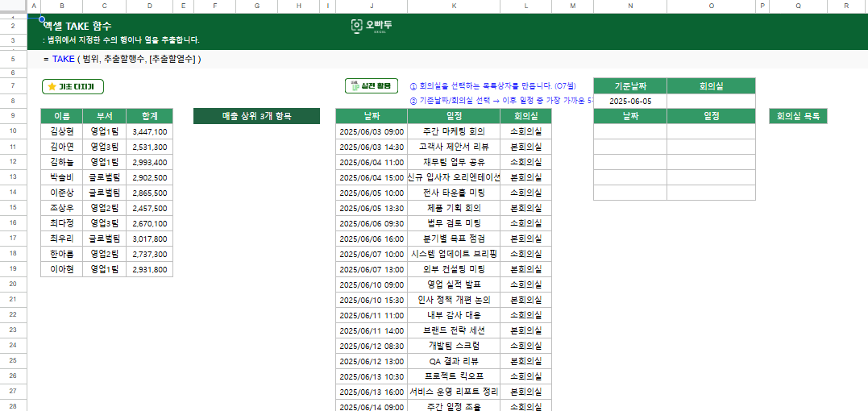
Task: Select the total 3,447,100
Action: tap(149, 131)
